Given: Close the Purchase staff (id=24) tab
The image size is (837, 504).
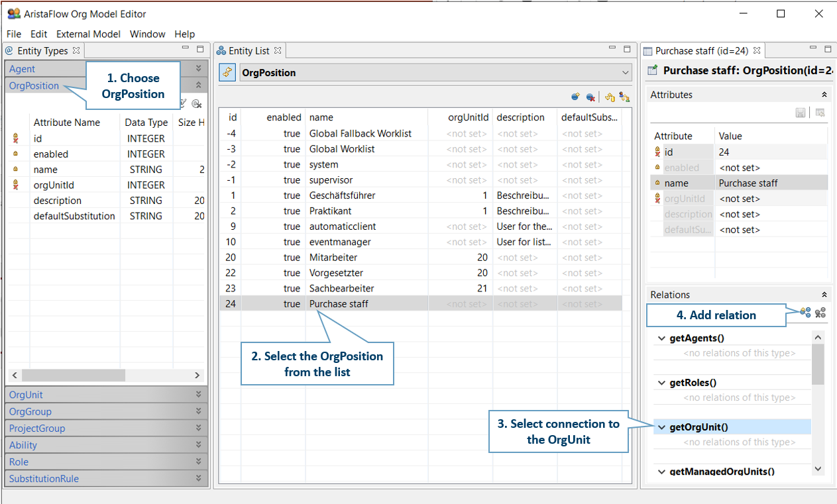Looking at the screenshot, I should point(757,50).
